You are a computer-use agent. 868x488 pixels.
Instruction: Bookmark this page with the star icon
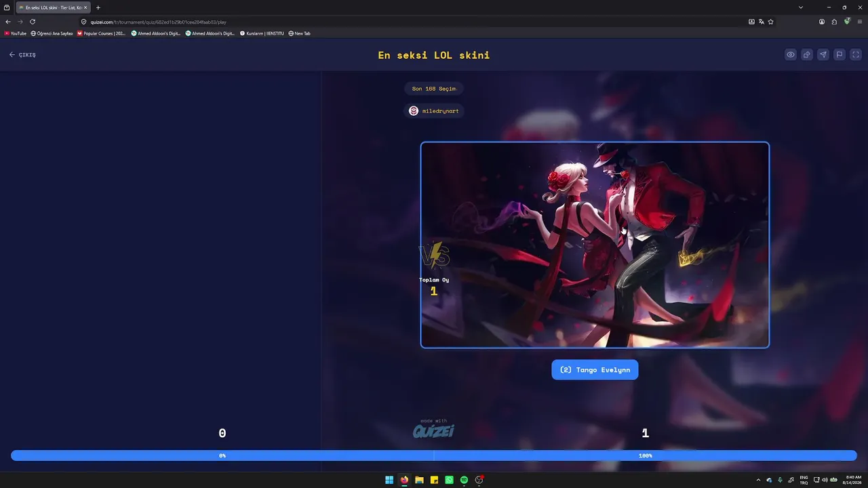pyautogui.click(x=771, y=22)
